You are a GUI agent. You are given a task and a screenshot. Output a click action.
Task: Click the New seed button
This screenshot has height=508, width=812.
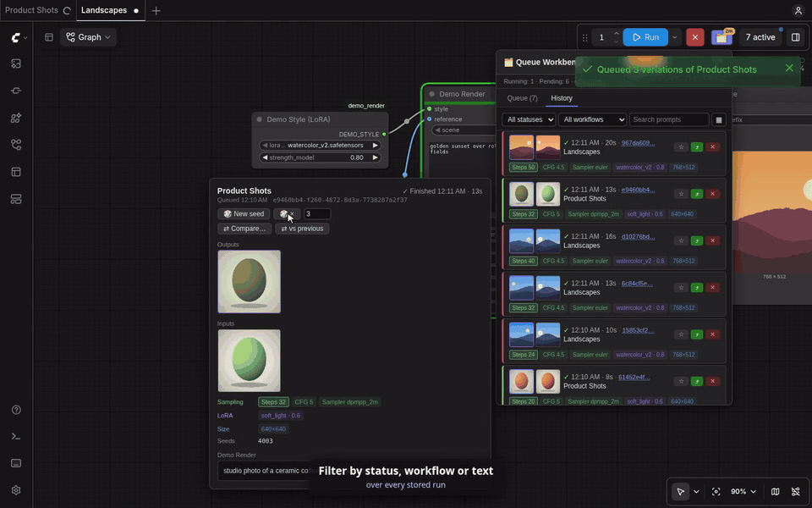(x=244, y=214)
